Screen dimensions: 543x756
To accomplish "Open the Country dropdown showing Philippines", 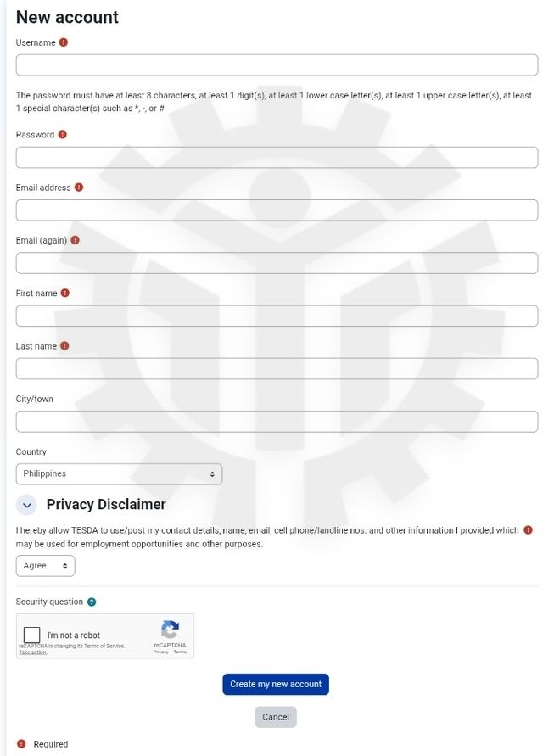I will 119,473.
